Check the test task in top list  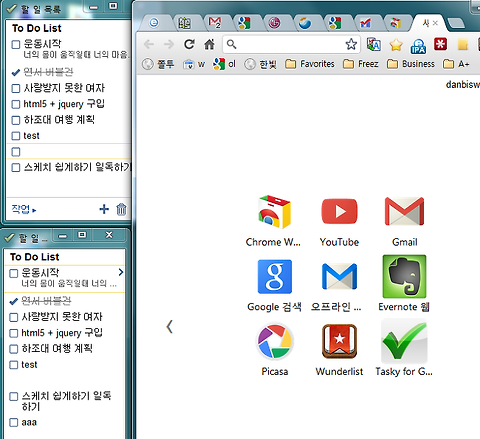pyautogui.click(x=16, y=136)
